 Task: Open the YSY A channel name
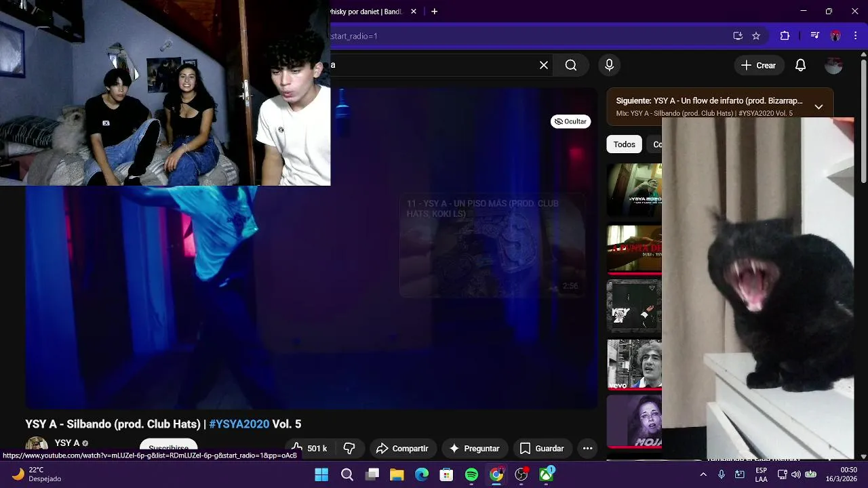pyautogui.click(x=67, y=443)
